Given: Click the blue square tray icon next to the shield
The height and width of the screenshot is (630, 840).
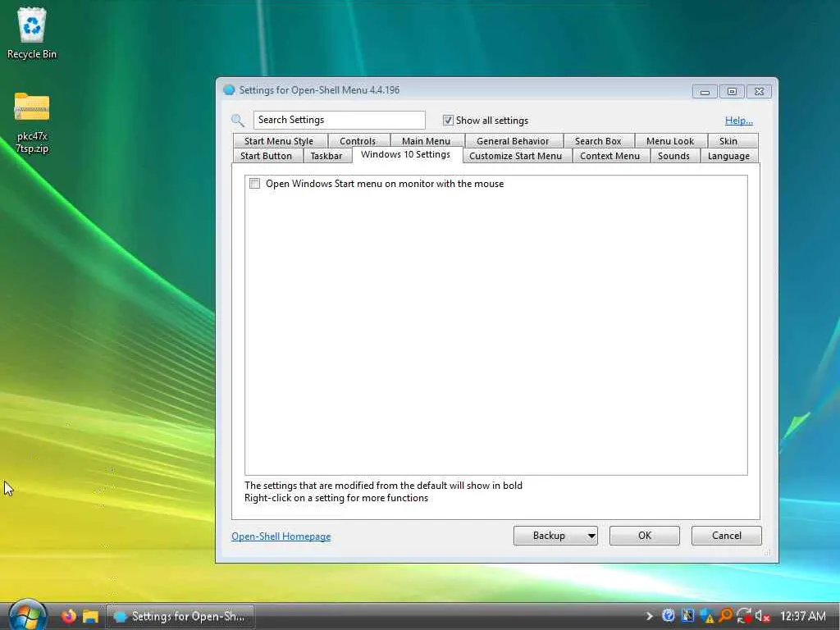Looking at the screenshot, I should point(688,616).
